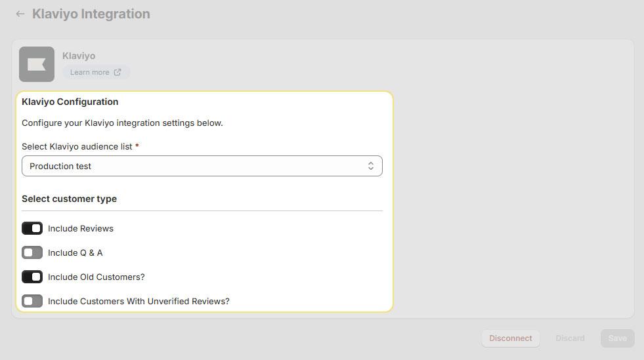The height and width of the screenshot is (360, 644).
Task: Click the Klaviyo name beside the logo
Action: click(79, 56)
